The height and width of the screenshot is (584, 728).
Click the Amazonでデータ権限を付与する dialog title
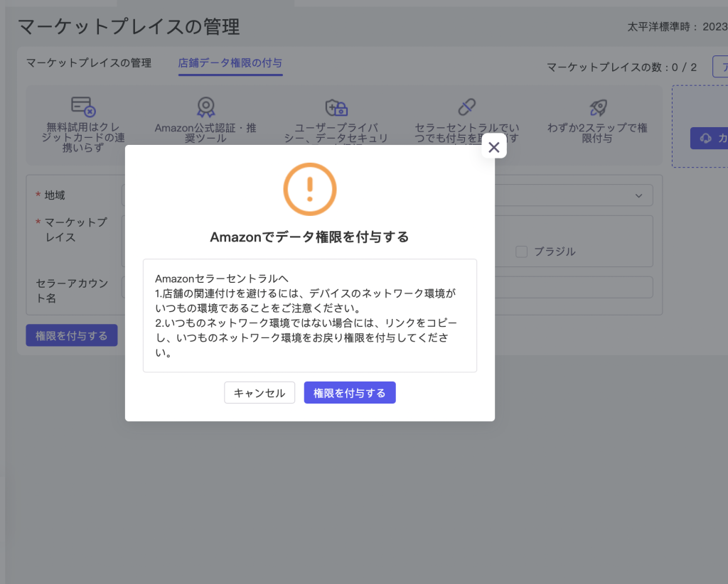(x=309, y=237)
